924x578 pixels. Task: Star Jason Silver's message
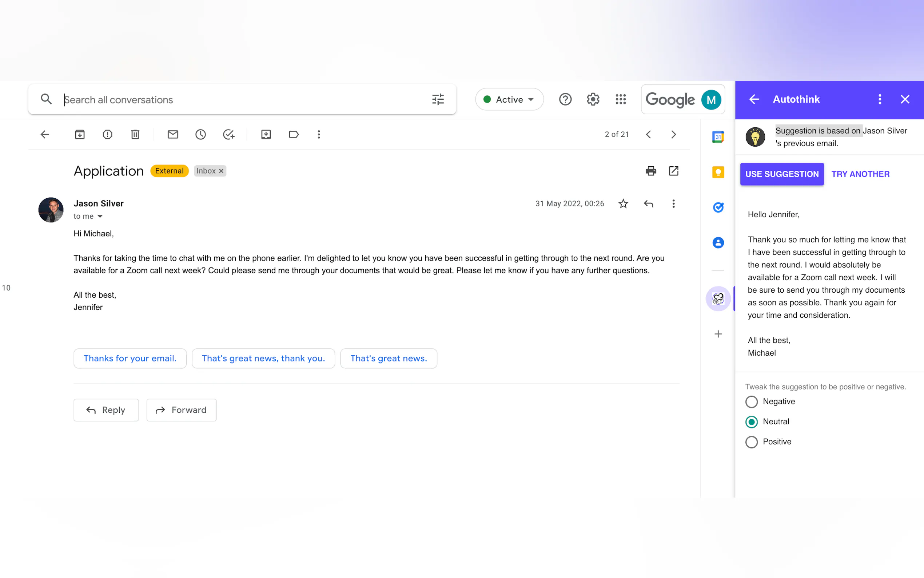pos(623,204)
